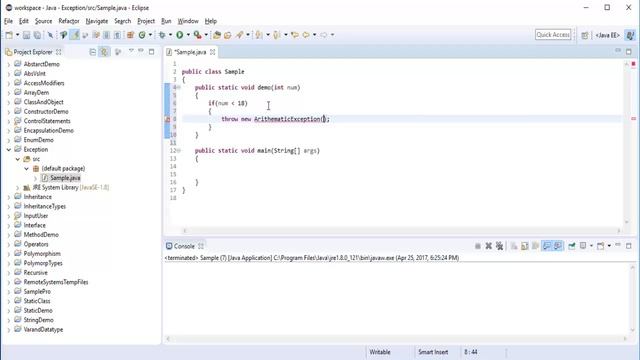Select the StringDemo project

click(x=38, y=320)
